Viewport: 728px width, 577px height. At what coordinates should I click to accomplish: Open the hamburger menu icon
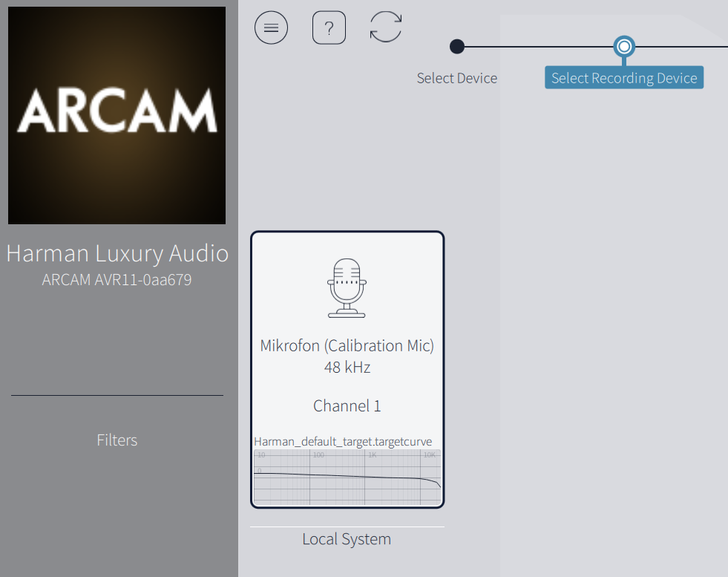[271, 28]
